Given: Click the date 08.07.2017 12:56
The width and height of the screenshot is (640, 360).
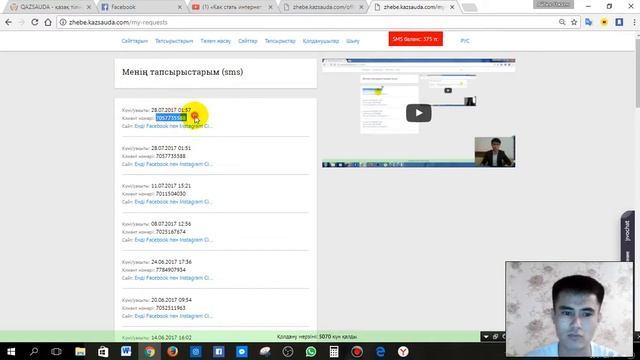Looking at the screenshot, I should tap(171, 224).
